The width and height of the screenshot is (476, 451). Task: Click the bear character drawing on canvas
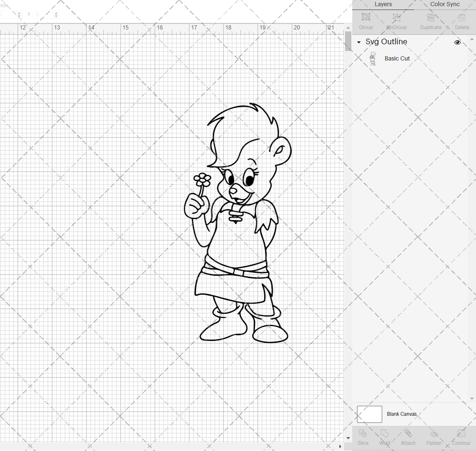click(x=238, y=222)
